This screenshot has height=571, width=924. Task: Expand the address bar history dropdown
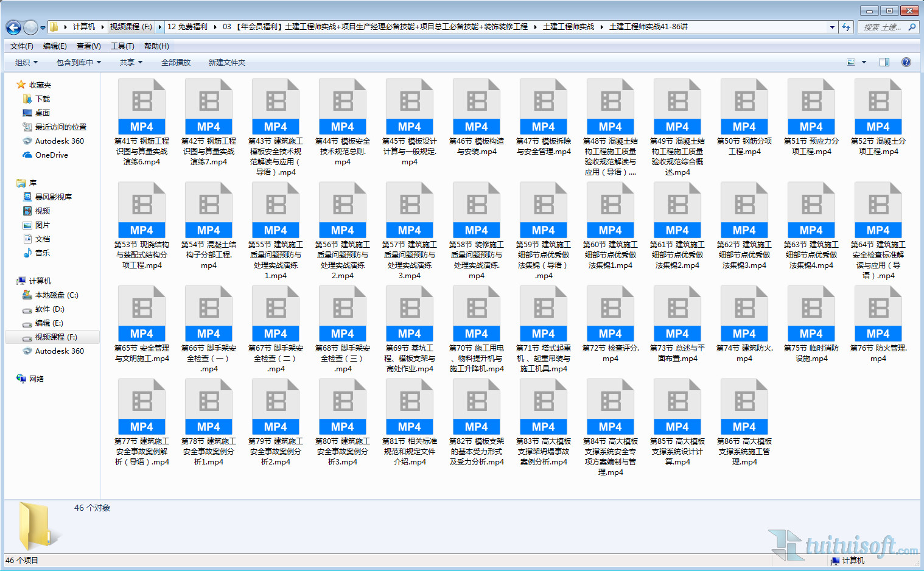pyautogui.click(x=831, y=27)
